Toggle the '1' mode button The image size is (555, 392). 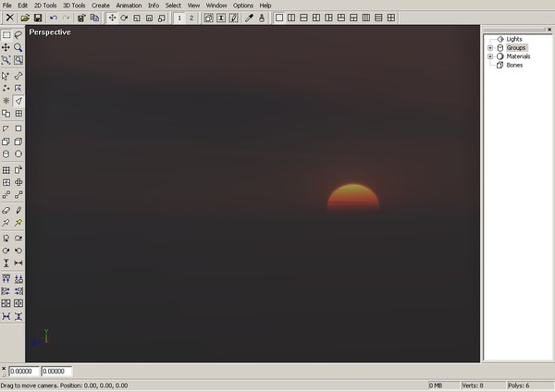pyautogui.click(x=179, y=18)
